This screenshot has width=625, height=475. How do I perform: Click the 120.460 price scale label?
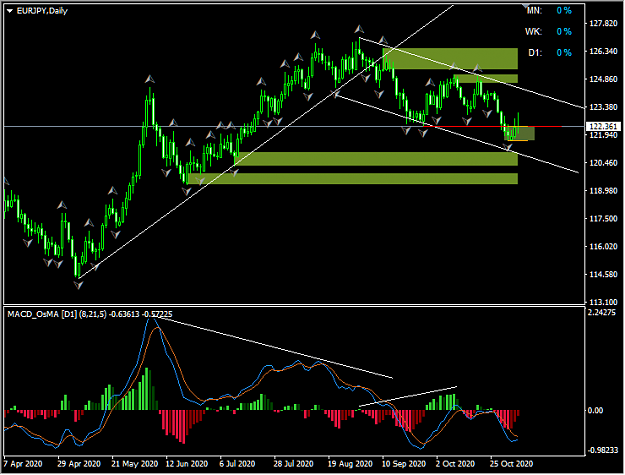coord(603,163)
